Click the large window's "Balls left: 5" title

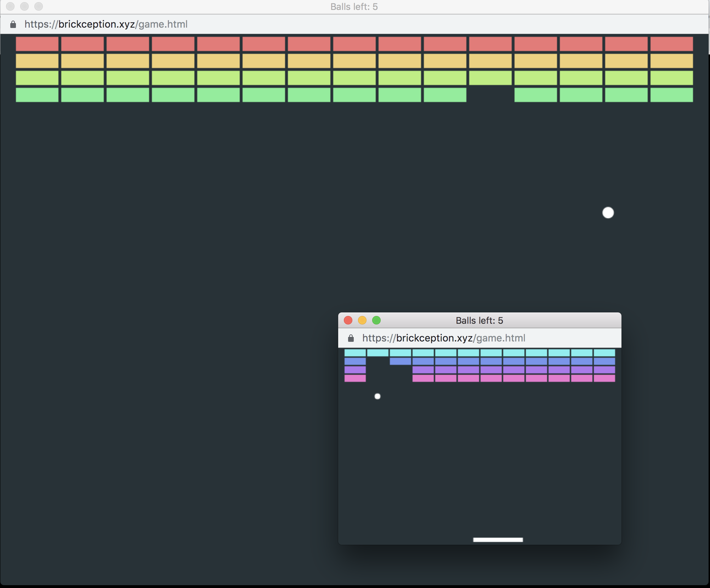[354, 7]
